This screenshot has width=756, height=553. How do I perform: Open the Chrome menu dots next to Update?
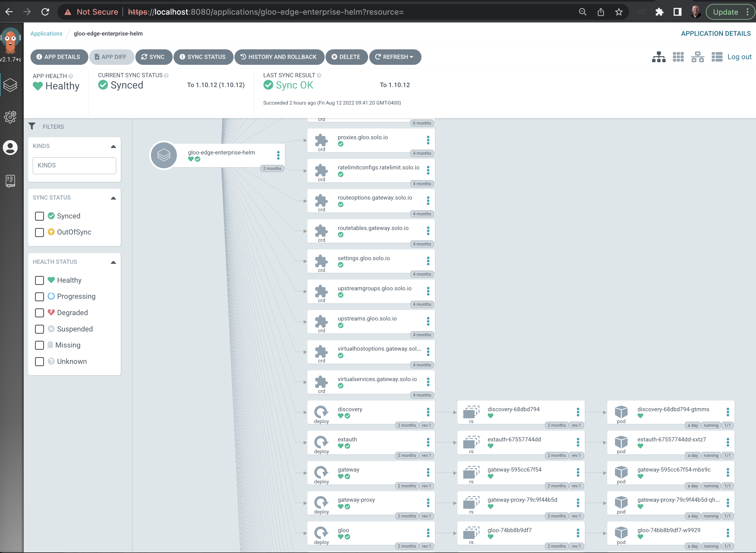(748, 12)
